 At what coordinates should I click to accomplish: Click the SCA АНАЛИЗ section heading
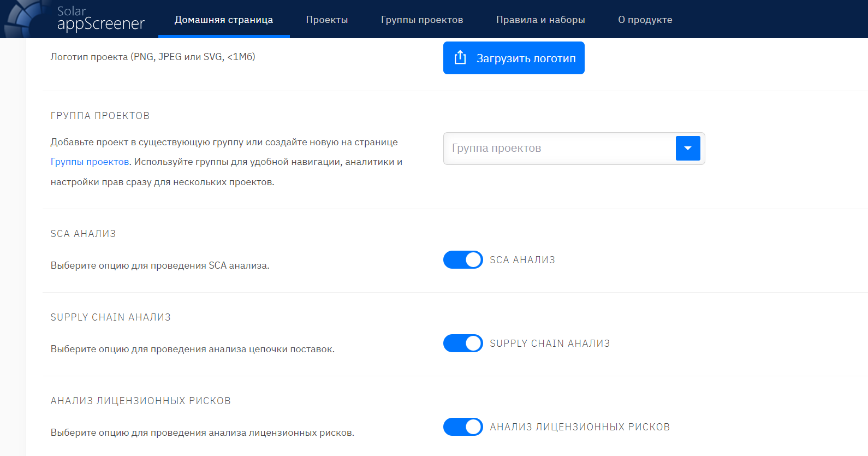[x=83, y=234]
